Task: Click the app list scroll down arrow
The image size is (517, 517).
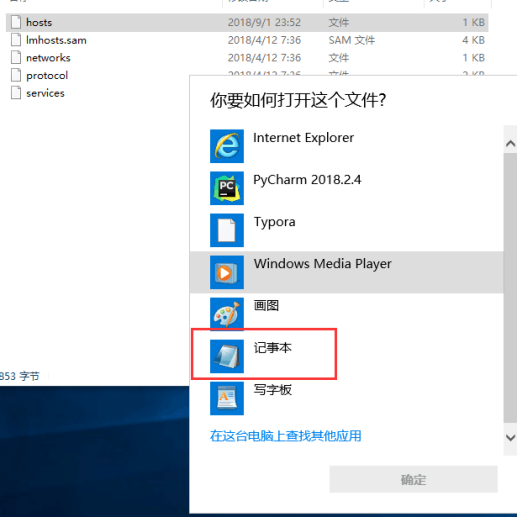Action: pyautogui.click(x=510, y=437)
